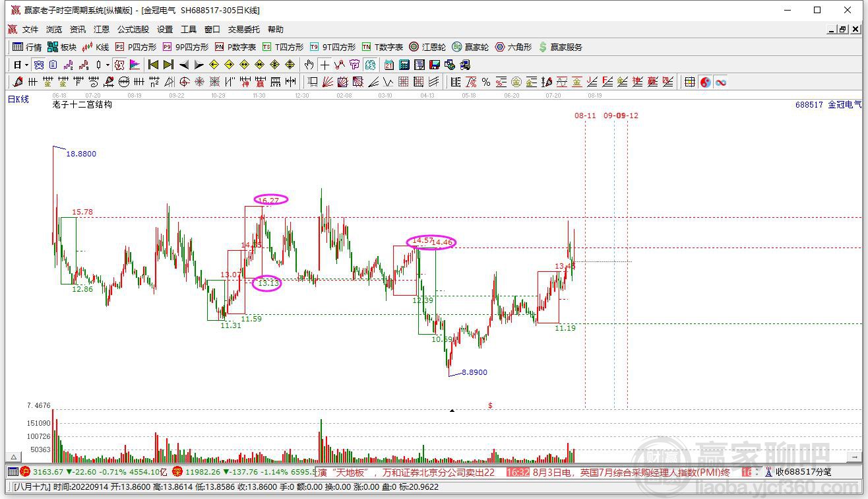Viewport: 868px width, 499px height.
Task: Open the 文件 menu
Action: click(30, 29)
